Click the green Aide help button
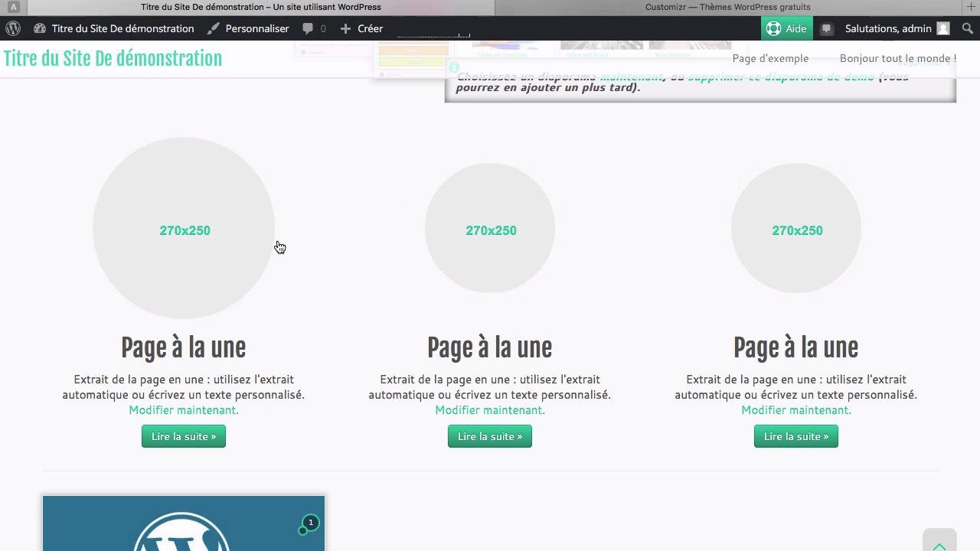 tap(786, 28)
